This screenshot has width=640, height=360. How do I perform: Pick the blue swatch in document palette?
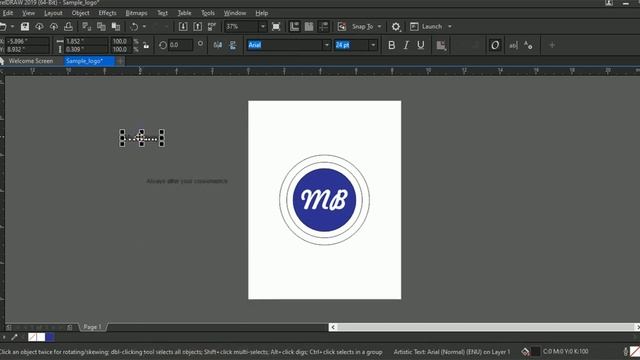tap(50, 337)
